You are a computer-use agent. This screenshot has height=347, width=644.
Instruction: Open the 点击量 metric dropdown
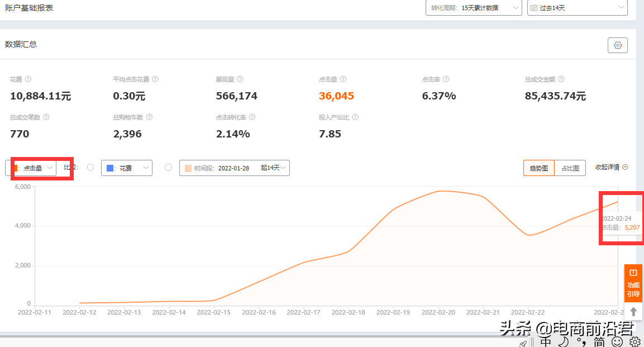point(31,168)
